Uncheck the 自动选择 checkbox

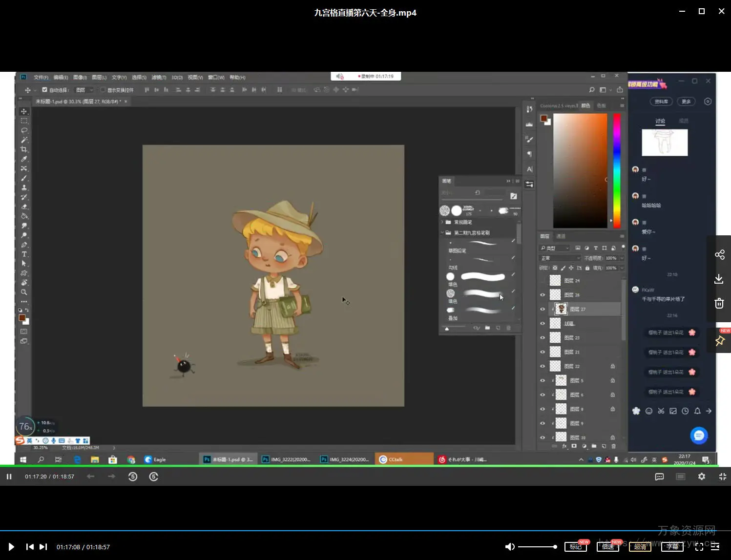[44, 90]
